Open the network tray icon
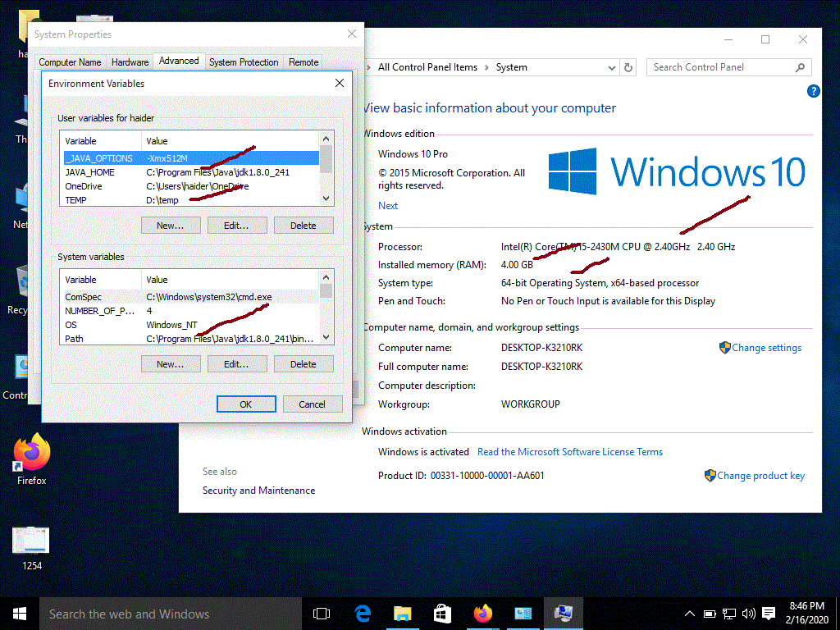 (729, 614)
